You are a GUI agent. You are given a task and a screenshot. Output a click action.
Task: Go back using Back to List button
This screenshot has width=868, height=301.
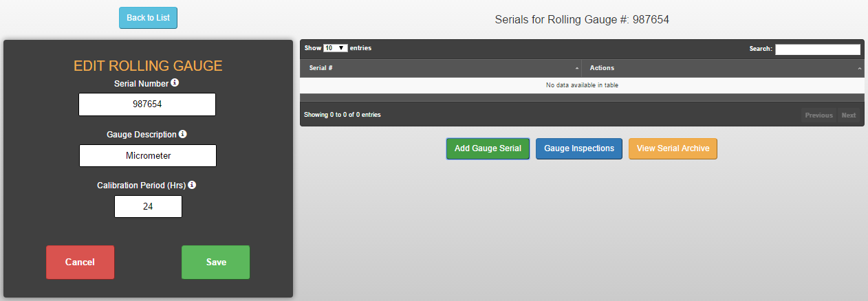148,18
